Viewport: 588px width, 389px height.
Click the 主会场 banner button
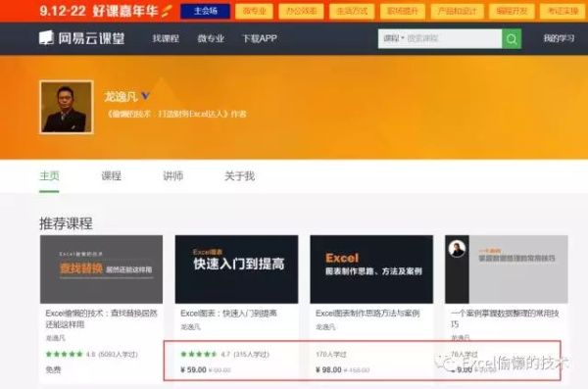[205, 11]
